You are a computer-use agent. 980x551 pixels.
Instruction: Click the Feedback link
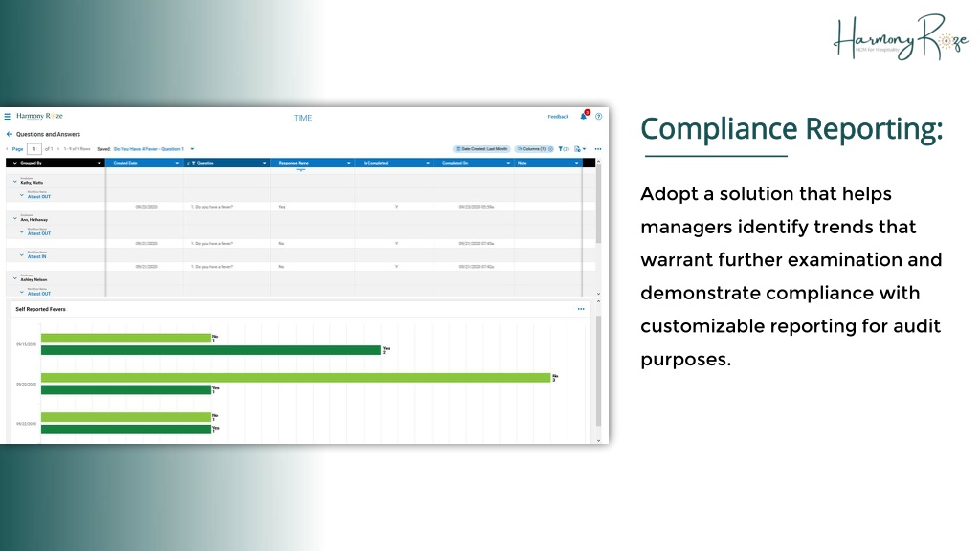tap(558, 117)
